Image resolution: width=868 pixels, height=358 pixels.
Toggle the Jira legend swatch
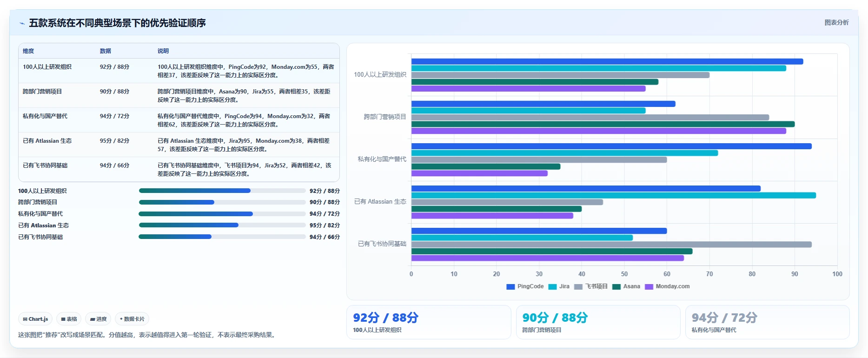point(552,287)
